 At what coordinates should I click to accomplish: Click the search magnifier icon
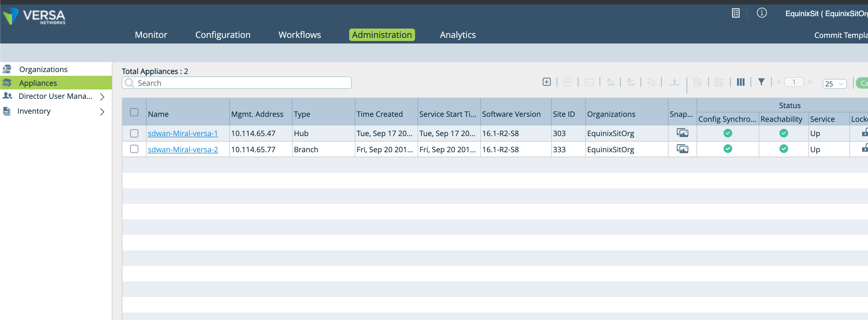click(x=129, y=83)
